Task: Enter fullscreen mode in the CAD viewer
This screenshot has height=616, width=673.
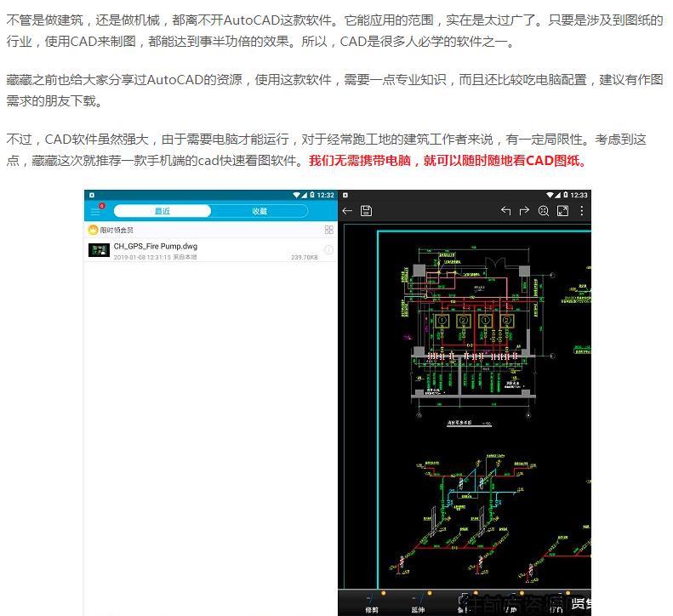Action: 562,211
